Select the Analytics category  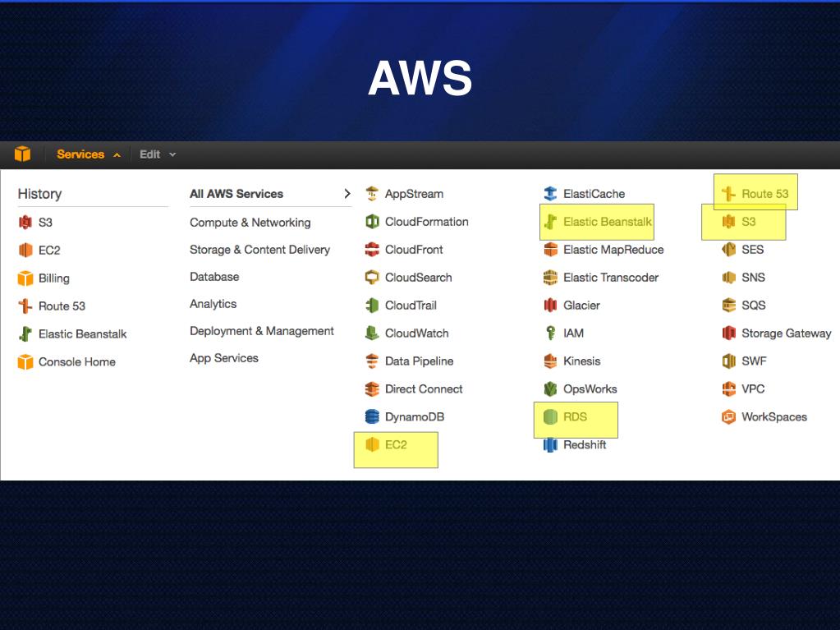click(x=213, y=304)
